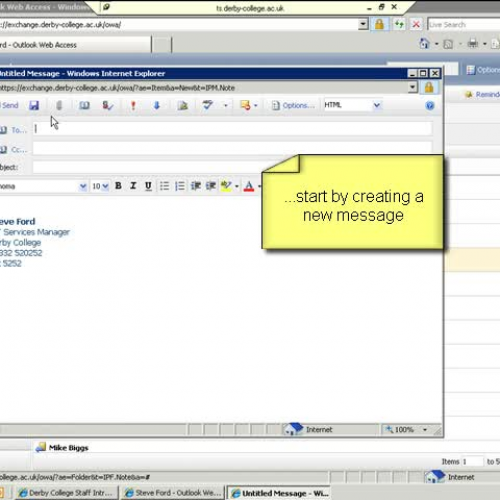Open zoom level arrow in message status bar
Image resolution: width=500 pixels, height=500 pixels.
425,430
